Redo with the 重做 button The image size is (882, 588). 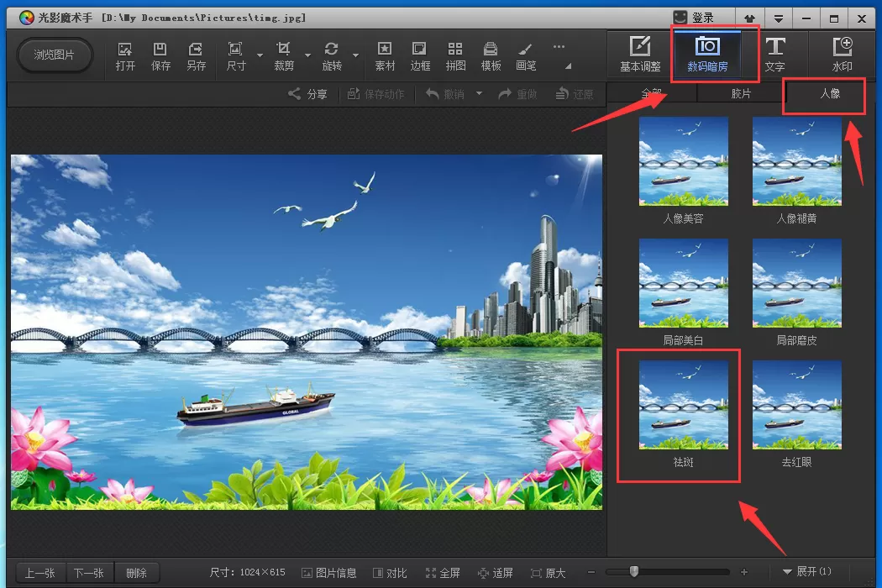pyautogui.click(x=517, y=94)
